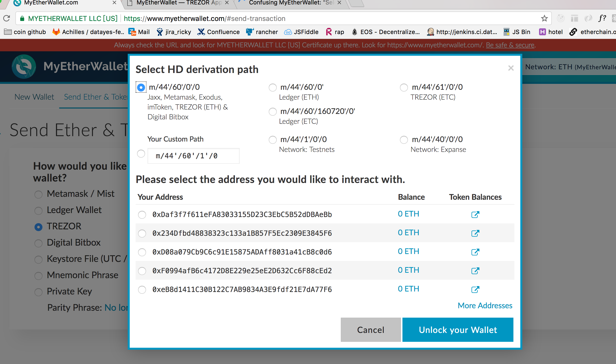The width and height of the screenshot is (616, 364).
Task: Click the browser reload icon
Action: tap(7, 18)
